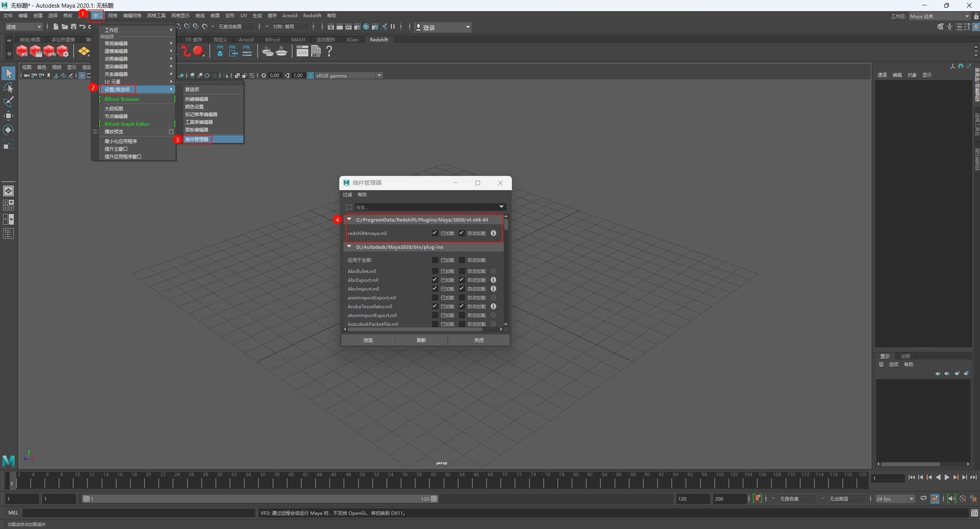Start Redshift IPR rendering from the shelf
Image resolution: width=980 pixels, height=529 pixels.
point(49,51)
